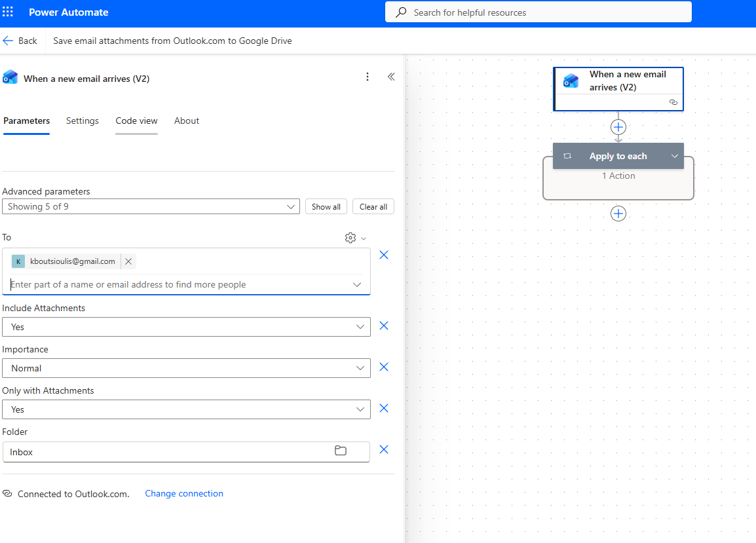
Task: Add a step below the Apply to each action
Action: pos(618,214)
